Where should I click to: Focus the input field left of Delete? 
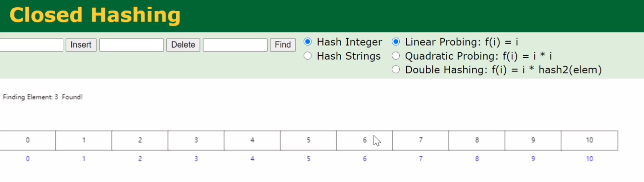132,45
